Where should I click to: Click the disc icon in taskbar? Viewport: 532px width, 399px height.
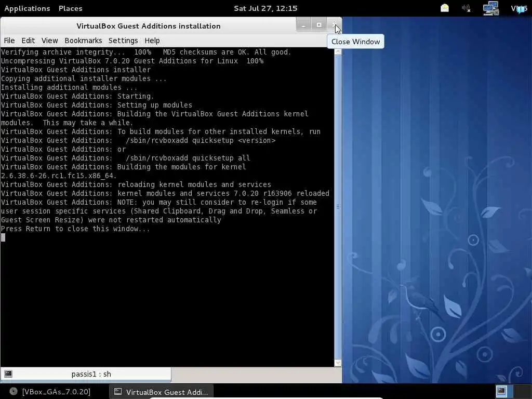[13, 392]
